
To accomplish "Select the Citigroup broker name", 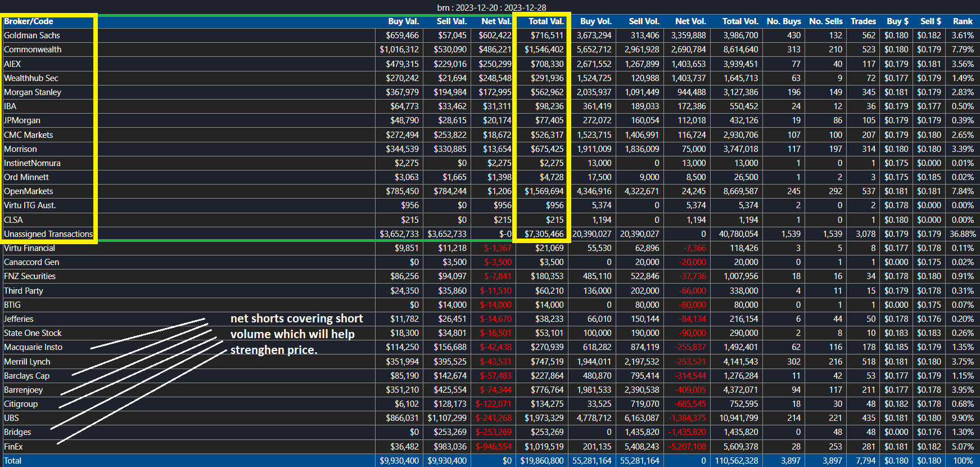I will tap(21, 404).
